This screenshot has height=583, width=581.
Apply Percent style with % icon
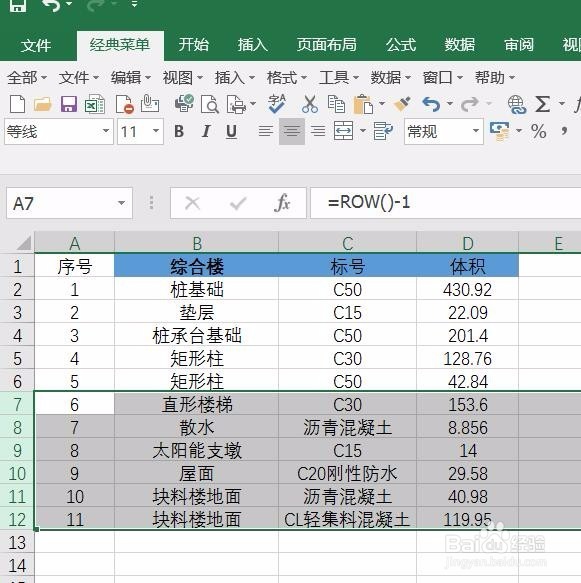tap(539, 132)
